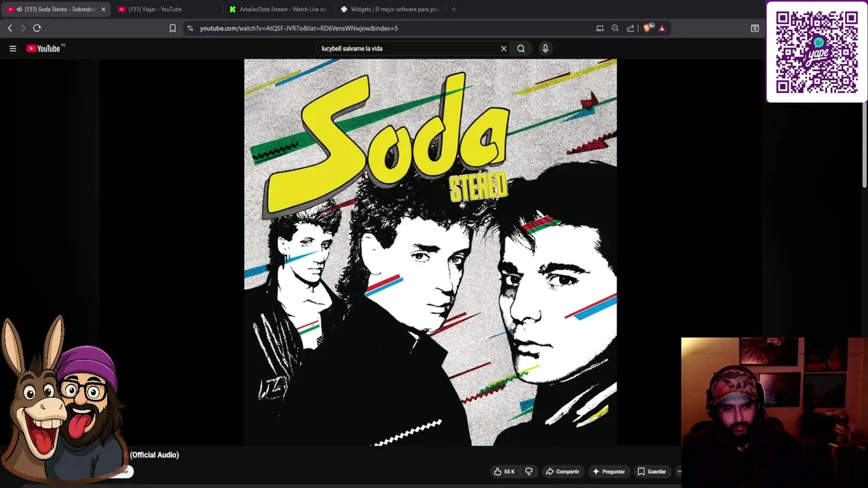Click the '(Official Audio)' title text

pos(155,455)
